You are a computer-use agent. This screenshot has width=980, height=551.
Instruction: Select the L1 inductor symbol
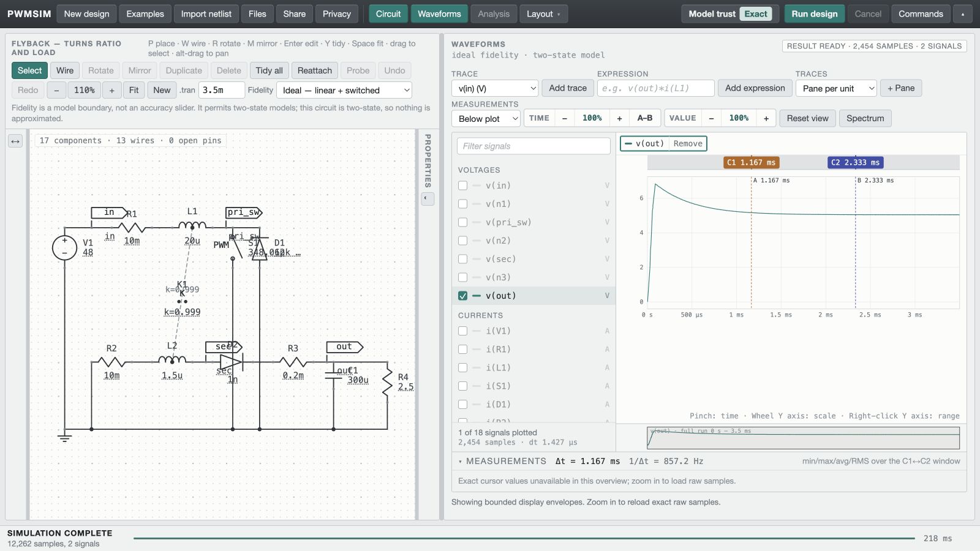pos(192,225)
